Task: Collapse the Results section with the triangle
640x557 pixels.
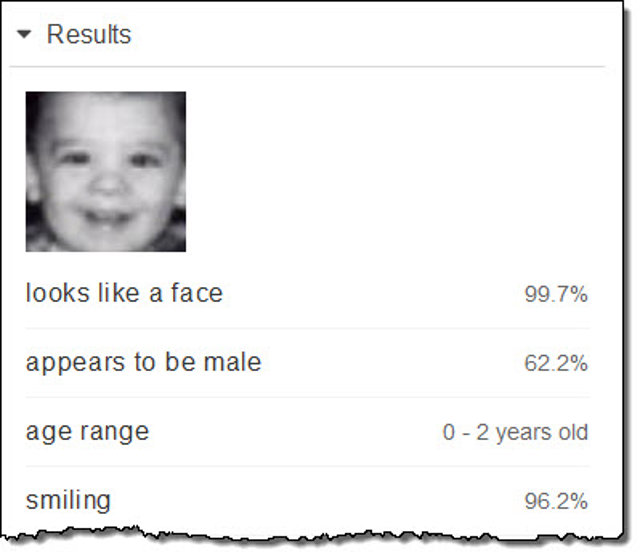Action: pyautogui.click(x=26, y=35)
